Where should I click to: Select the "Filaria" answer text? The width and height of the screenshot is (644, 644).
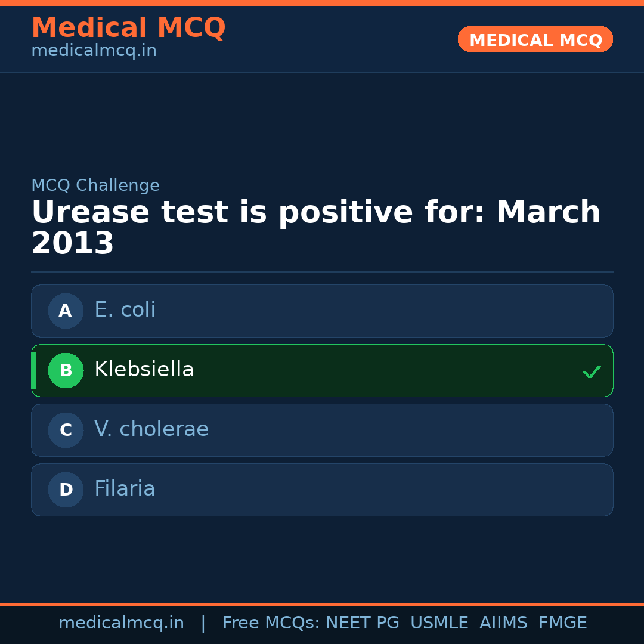[125, 489]
